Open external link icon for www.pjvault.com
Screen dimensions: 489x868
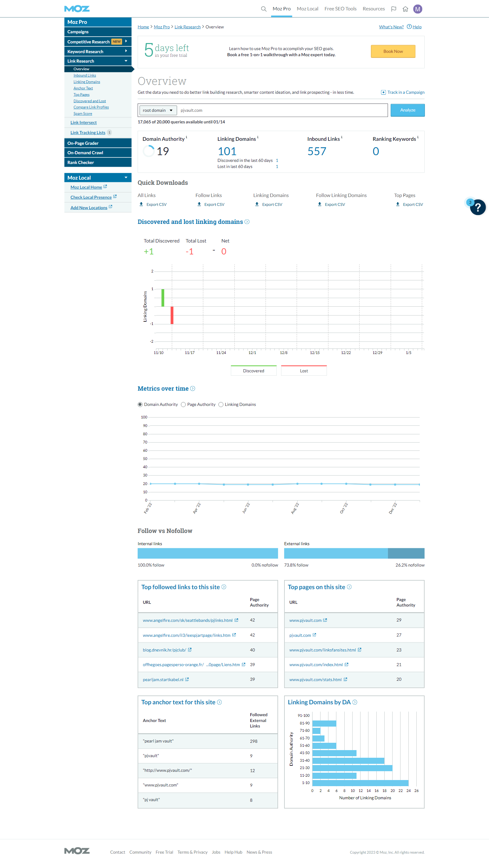(325, 620)
